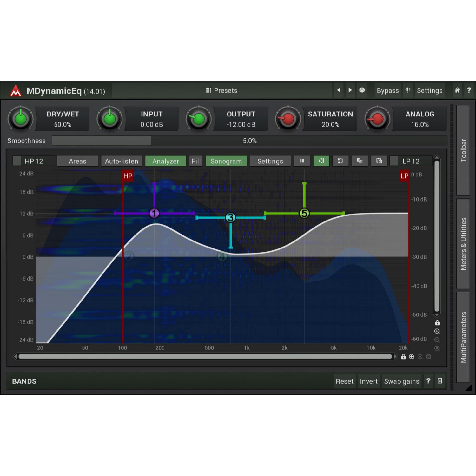Expand the Toolbar side panel

(x=463, y=150)
